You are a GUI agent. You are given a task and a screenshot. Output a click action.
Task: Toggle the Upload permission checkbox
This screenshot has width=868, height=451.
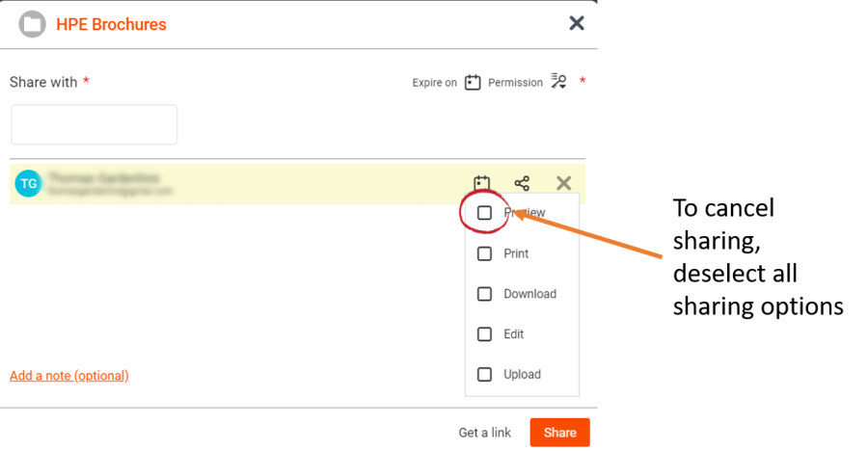click(484, 375)
